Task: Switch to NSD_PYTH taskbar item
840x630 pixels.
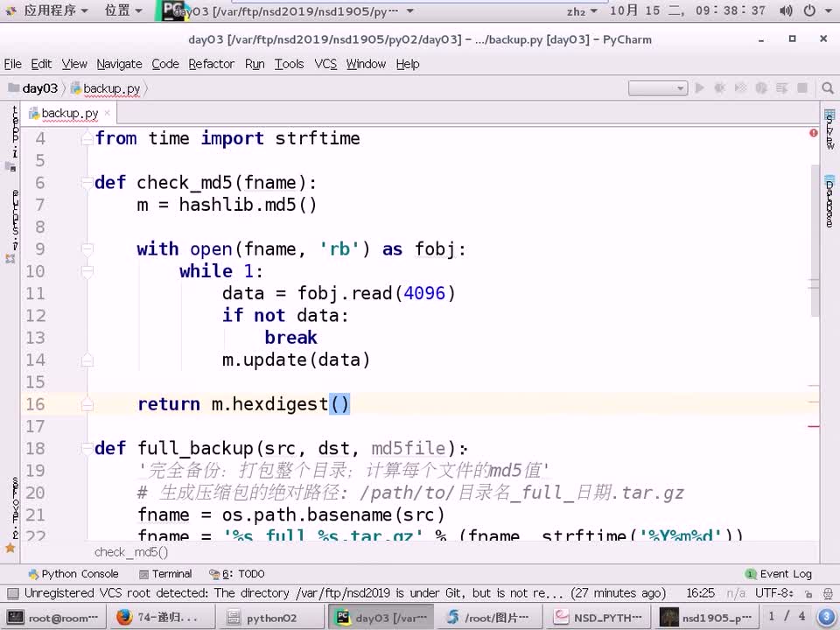Action: [598, 618]
